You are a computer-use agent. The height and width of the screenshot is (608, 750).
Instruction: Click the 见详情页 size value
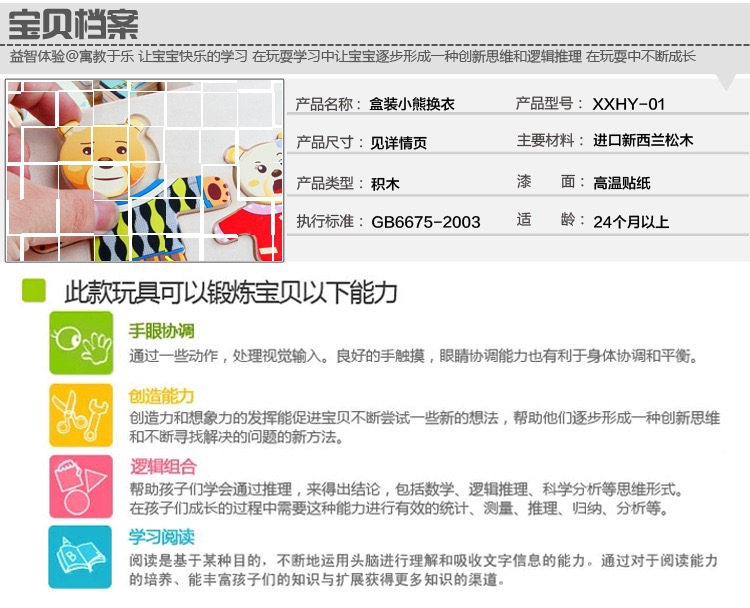(398, 143)
